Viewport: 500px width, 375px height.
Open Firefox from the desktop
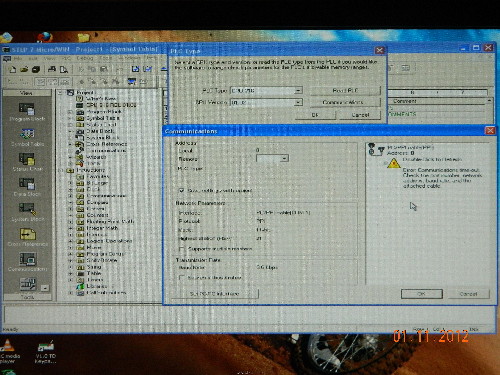[x=44, y=36]
